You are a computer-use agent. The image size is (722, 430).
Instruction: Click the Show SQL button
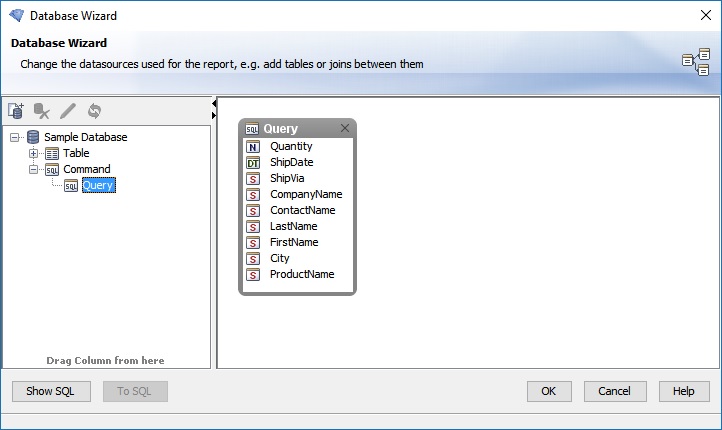(51, 391)
